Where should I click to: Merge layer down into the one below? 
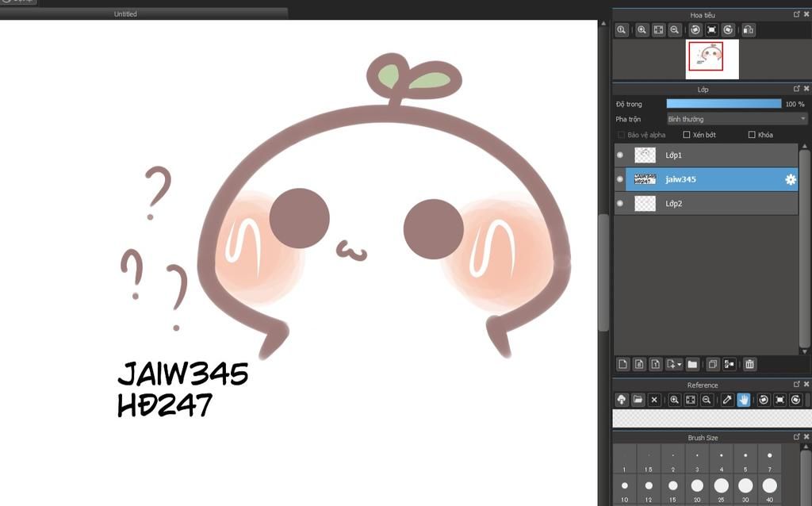pos(730,364)
